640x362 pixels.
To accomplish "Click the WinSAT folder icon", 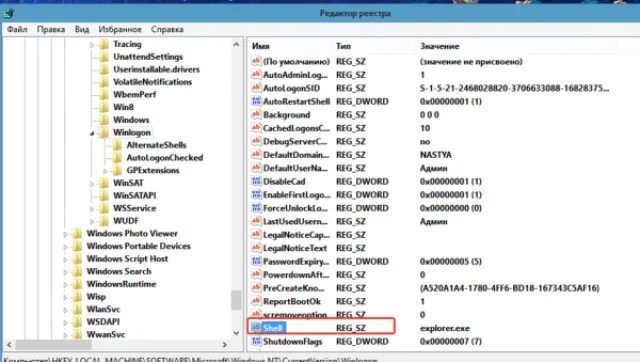I will point(104,183).
